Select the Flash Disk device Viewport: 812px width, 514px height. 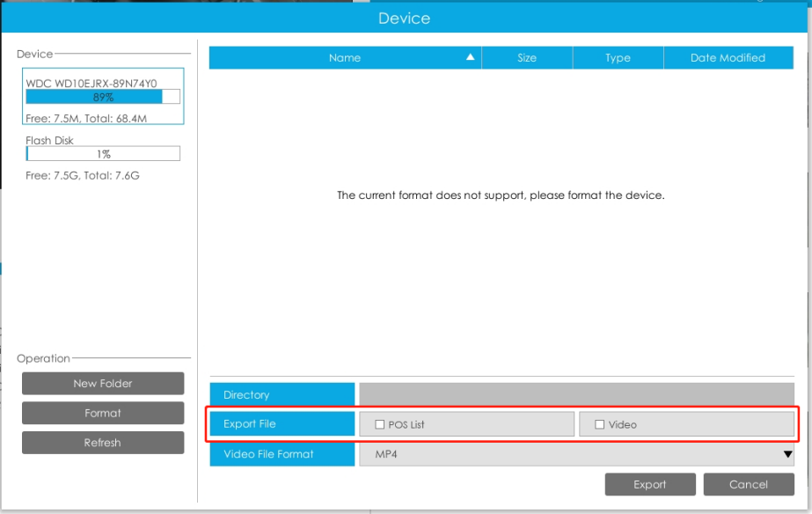click(x=103, y=158)
